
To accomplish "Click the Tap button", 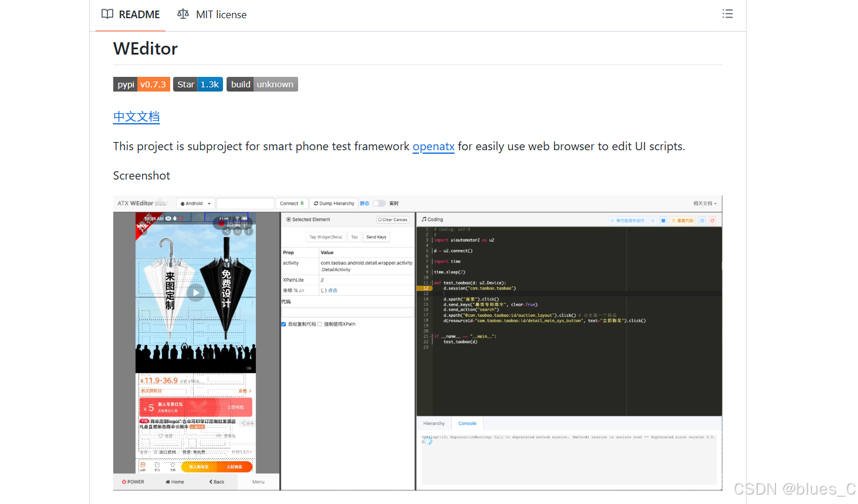I will pos(354,237).
